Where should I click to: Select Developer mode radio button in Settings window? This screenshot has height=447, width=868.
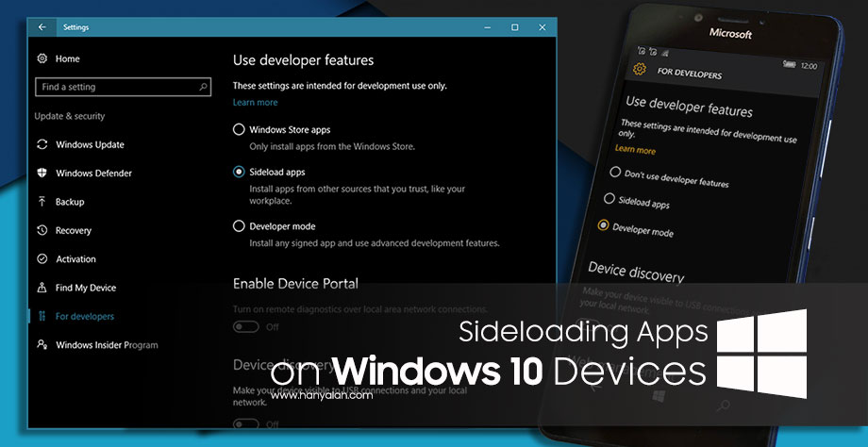[x=239, y=225]
